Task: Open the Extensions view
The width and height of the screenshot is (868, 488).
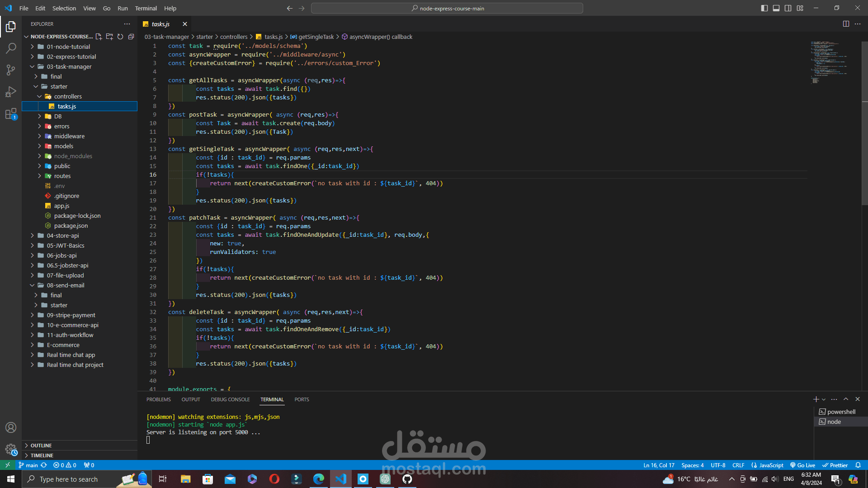Action: pos(11,114)
